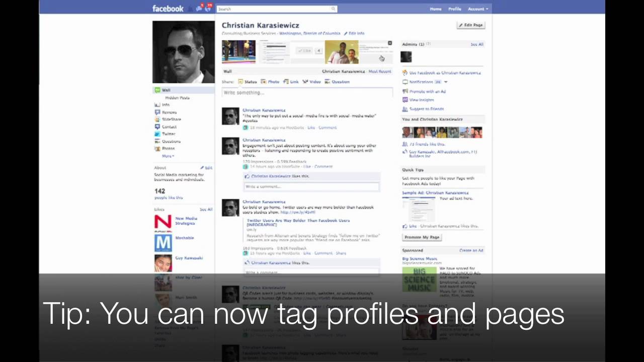
Task: Click Write a comment under Engagement post
Action: tap(311, 187)
